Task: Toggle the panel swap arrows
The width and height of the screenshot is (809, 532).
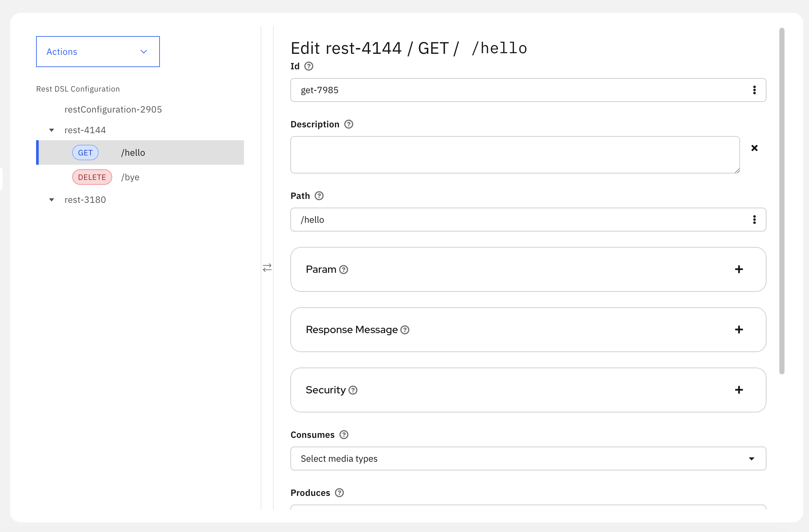Action: (x=267, y=268)
